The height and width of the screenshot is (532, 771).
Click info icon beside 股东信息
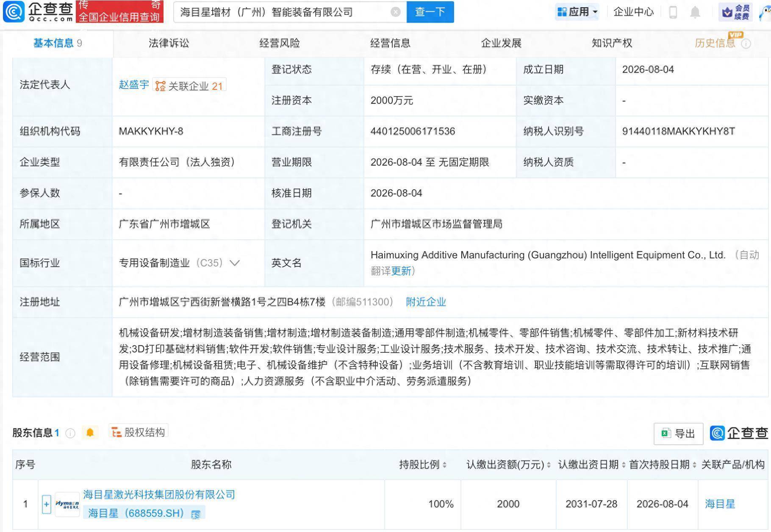(70, 433)
